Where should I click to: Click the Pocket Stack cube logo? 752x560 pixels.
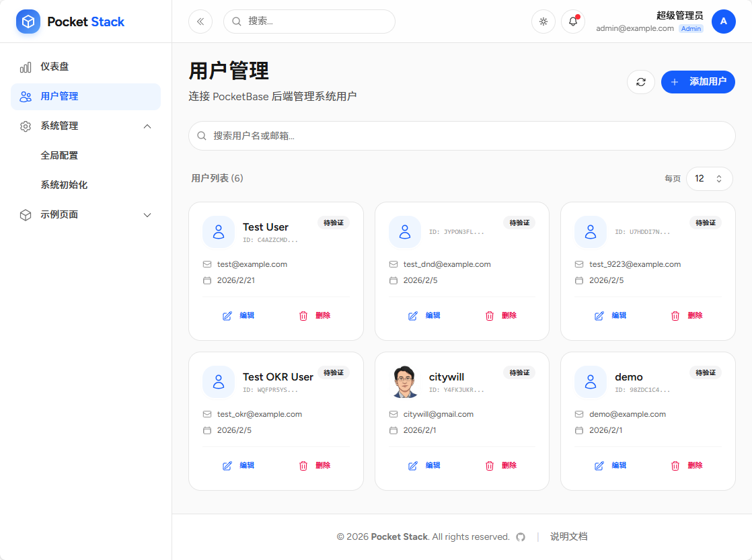[28, 21]
